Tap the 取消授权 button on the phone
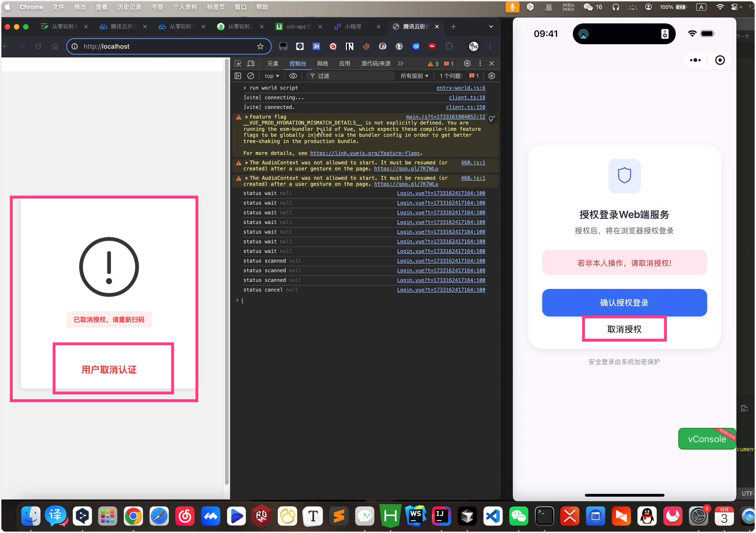The image size is (756, 533). coord(624,329)
